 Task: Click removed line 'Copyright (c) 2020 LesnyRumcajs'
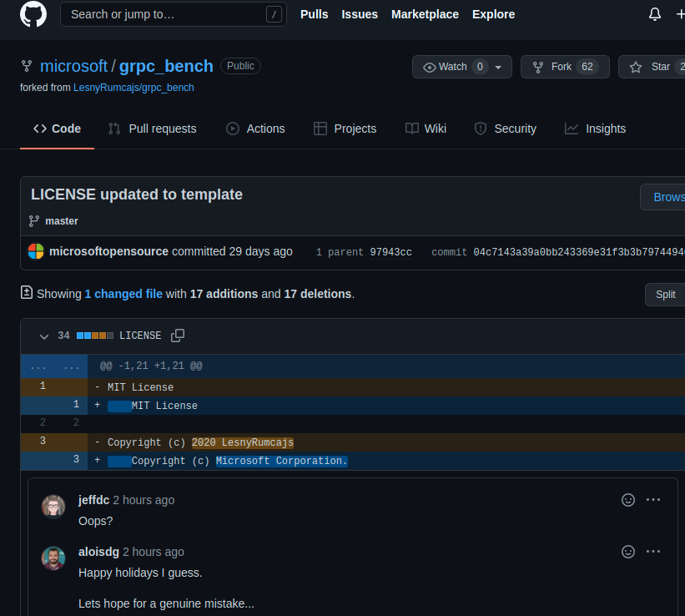click(x=353, y=442)
